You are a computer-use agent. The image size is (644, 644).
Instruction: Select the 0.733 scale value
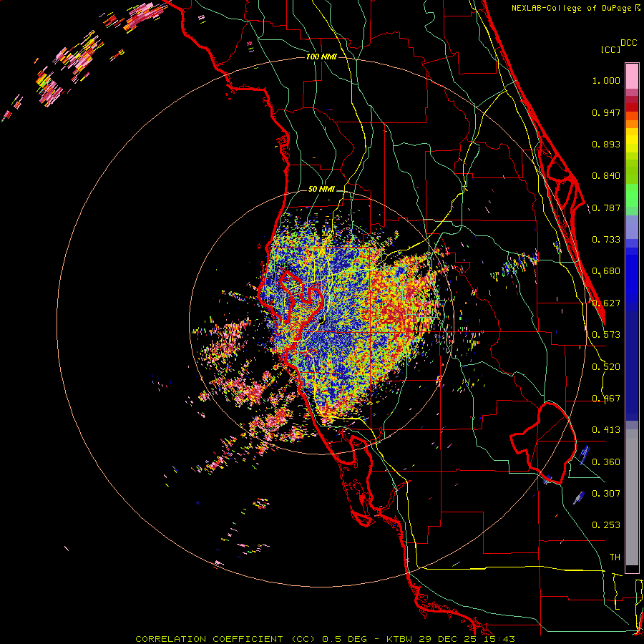pyautogui.click(x=606, y=240)
